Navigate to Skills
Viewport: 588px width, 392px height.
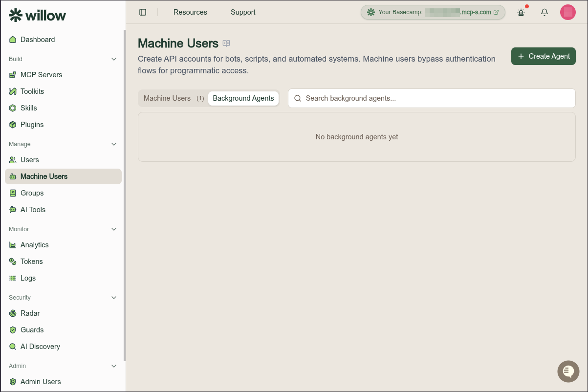tap(63, 108)
